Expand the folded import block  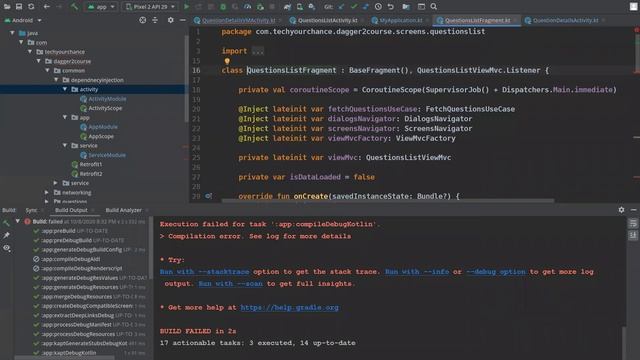click(x=258, y=51)
